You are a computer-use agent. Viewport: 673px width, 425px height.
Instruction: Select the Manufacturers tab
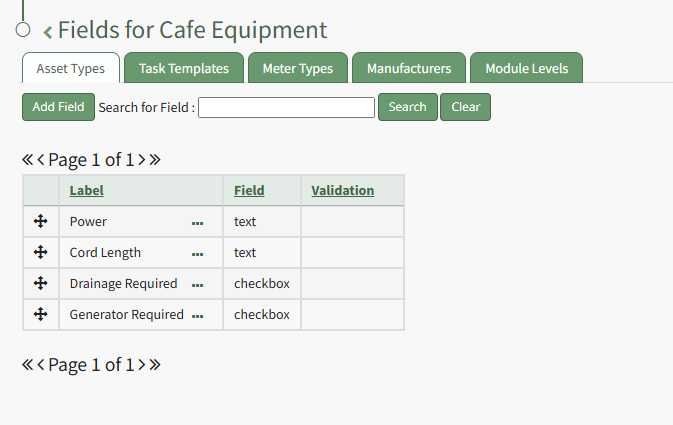408,69
